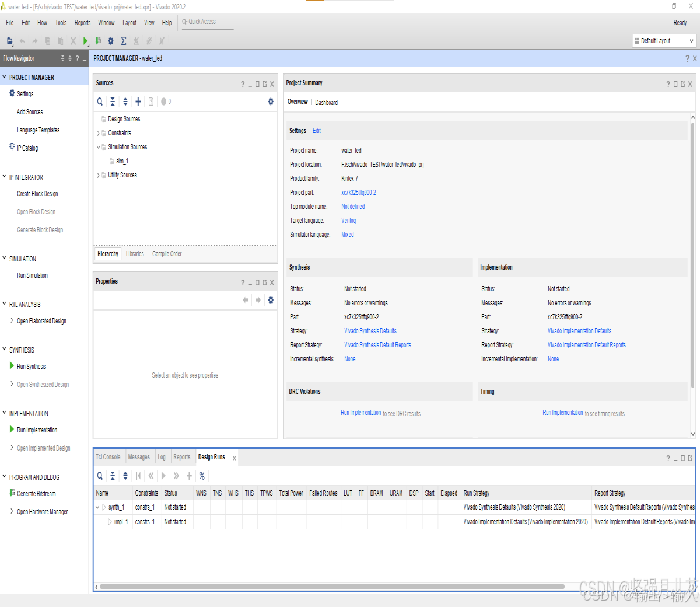The width and height of the screenshot is (700, 607).
Task: Expand all runs in Design Runs toolbar
Action: coord(125,476)
